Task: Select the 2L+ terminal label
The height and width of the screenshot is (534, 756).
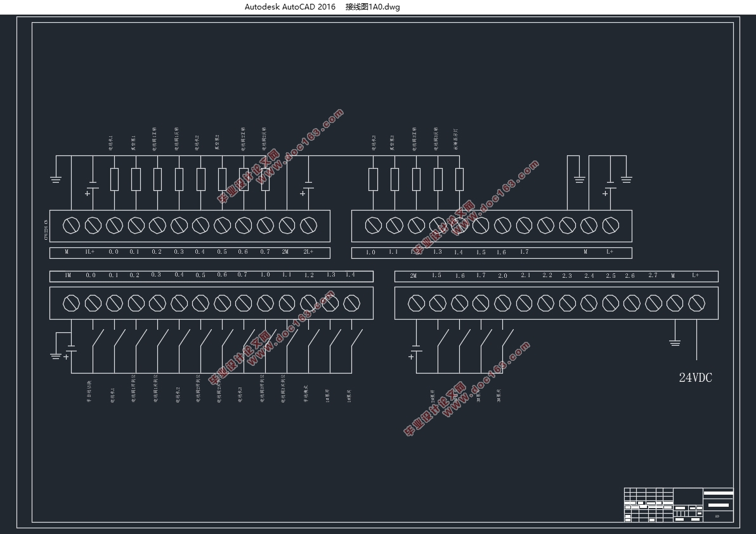Action: click(308, 252)
